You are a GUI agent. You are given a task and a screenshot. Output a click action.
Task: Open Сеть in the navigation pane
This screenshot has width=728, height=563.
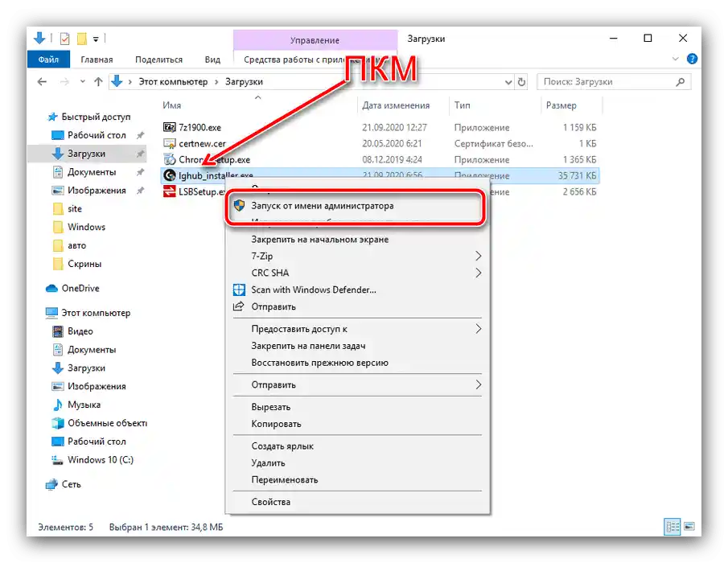[x=63, y=484]
